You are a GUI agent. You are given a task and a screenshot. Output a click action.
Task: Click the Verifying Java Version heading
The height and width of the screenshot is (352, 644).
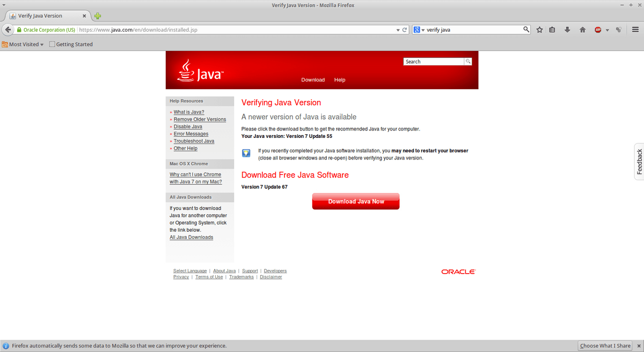pyautogui.click(x=281, y=102)
